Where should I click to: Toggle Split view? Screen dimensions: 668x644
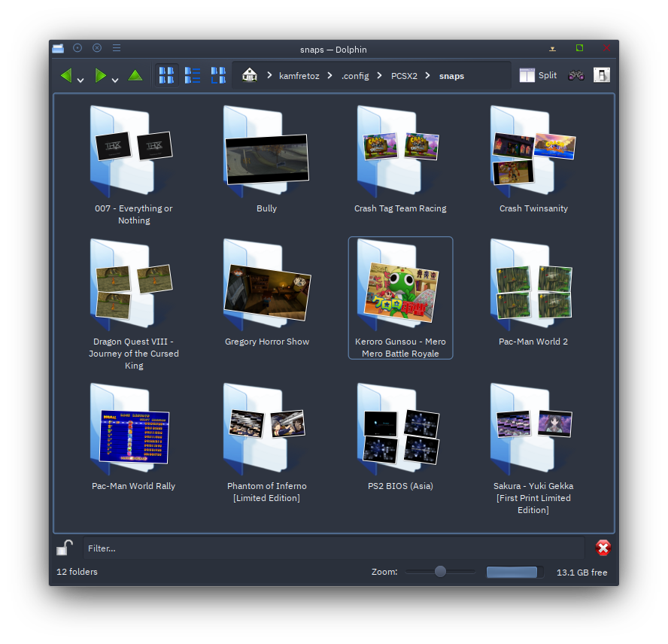(538, 75)
